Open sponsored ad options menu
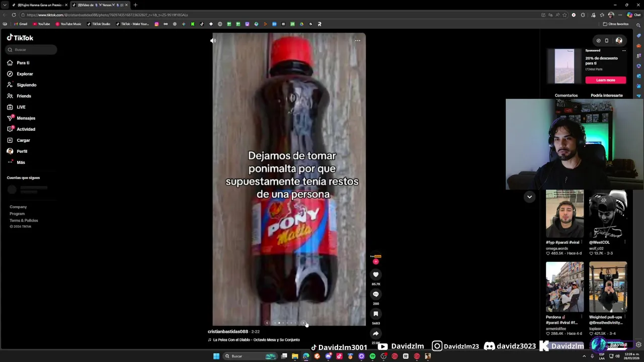644x362 pixels. point(624,50)
